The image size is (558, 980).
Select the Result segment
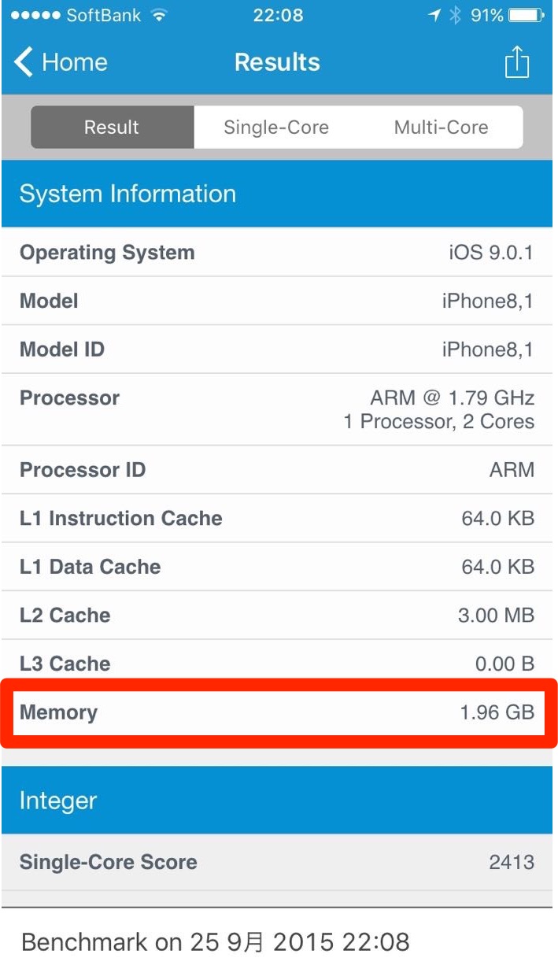(112, 128)
